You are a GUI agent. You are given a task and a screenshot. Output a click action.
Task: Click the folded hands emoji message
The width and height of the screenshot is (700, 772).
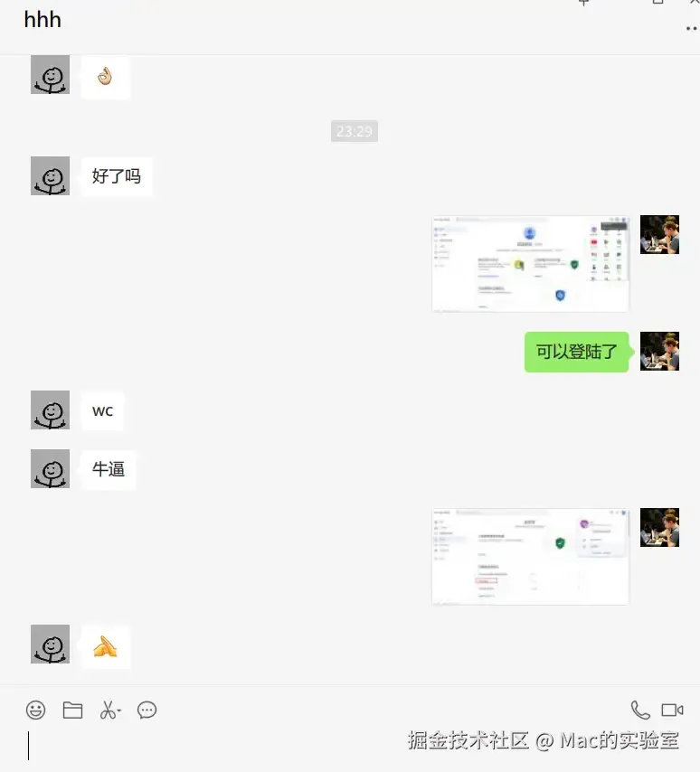coord(106,646)
